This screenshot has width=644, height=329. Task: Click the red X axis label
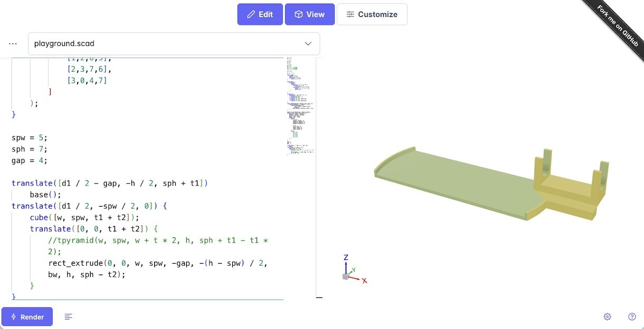[x=364, y=281]
